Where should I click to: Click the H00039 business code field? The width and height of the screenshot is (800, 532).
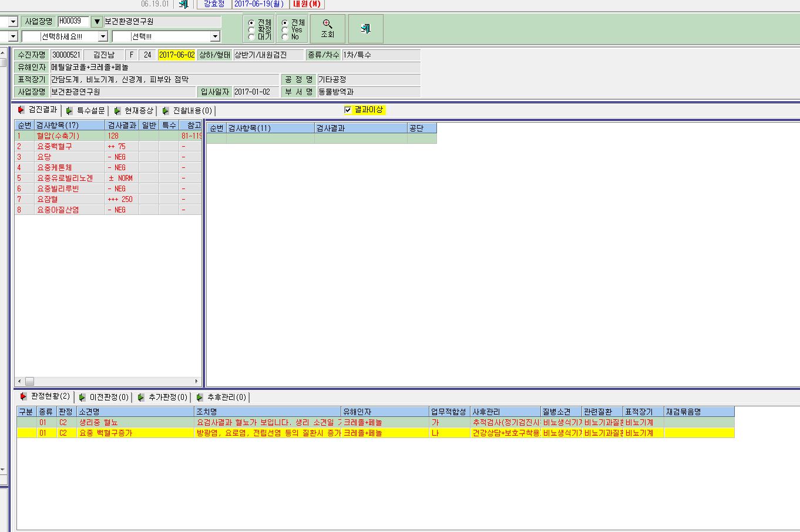73,21
